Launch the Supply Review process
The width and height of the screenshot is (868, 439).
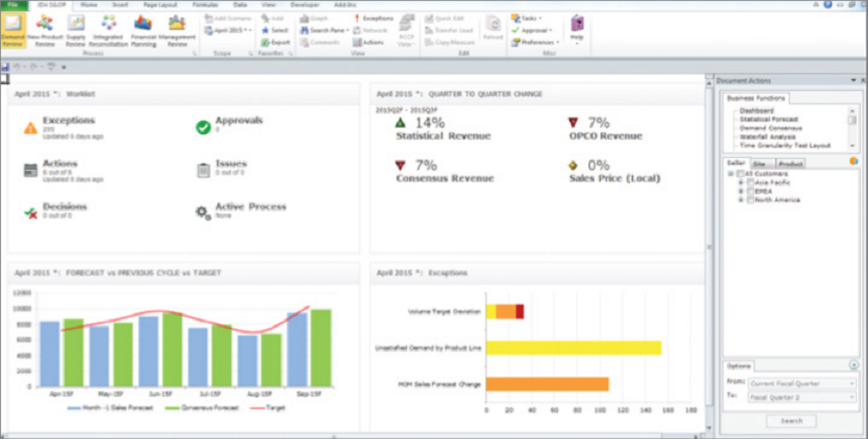tap(76, 29)
